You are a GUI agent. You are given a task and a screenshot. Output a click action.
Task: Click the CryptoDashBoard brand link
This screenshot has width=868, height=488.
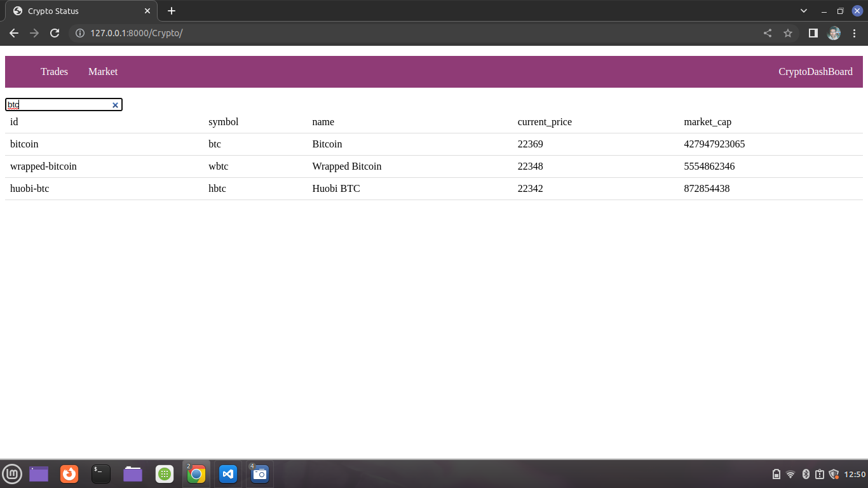[x=815, y=71]
